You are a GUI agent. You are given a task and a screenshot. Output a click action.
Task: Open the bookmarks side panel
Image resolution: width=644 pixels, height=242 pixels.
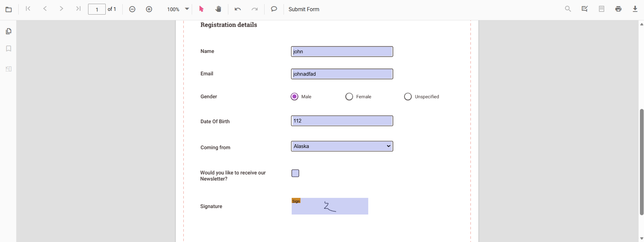point(9,49)
